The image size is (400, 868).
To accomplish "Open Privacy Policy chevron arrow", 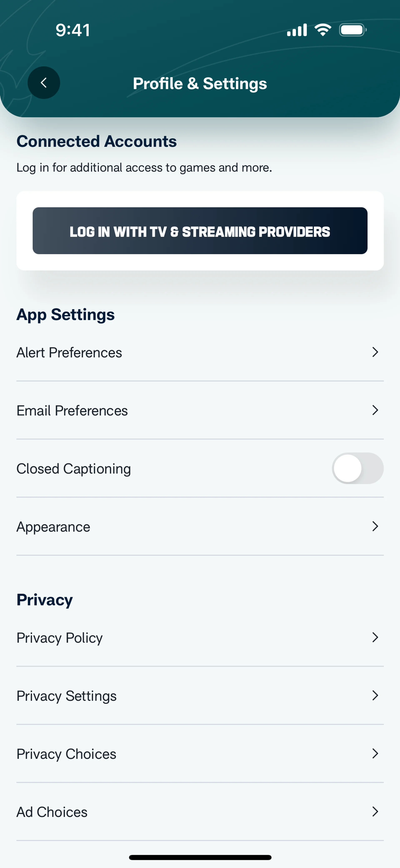I will 375,637.
